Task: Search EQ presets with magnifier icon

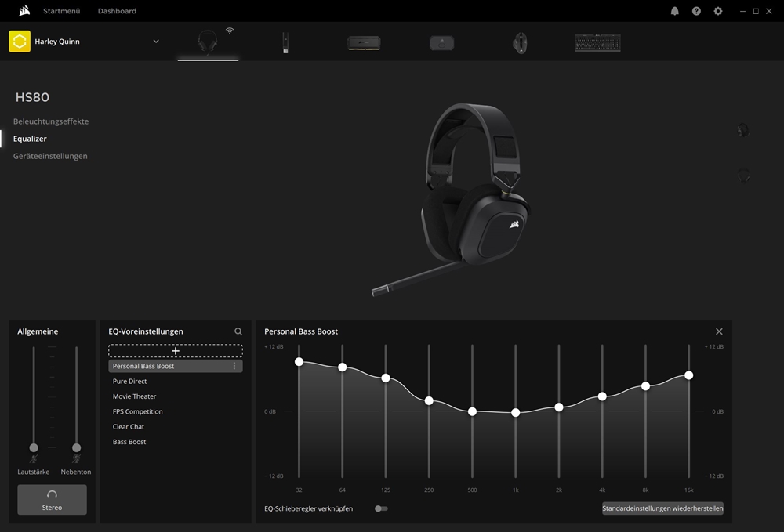Action: [x=238, y=331]
